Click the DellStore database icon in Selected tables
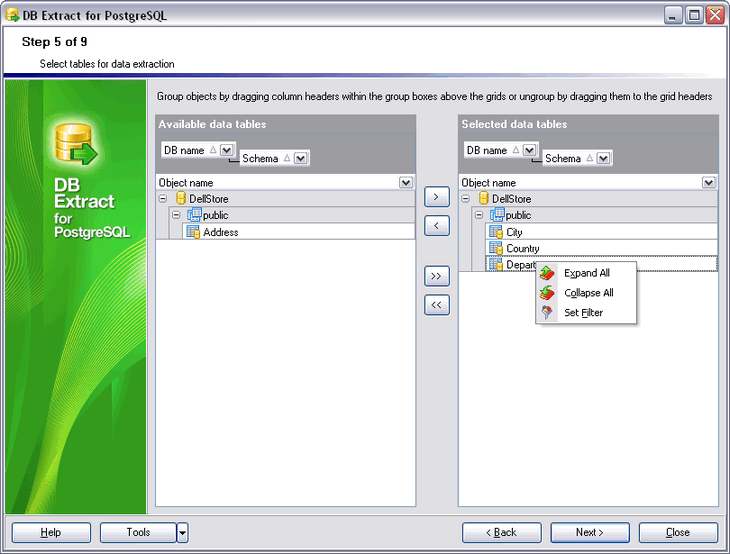 pyautogui.click(x=485, y=199)
